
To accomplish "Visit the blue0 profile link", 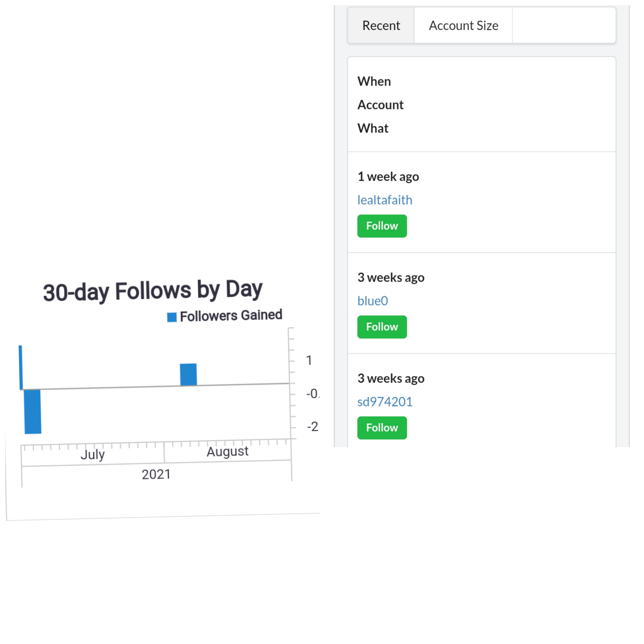I will tap(372, 301).
